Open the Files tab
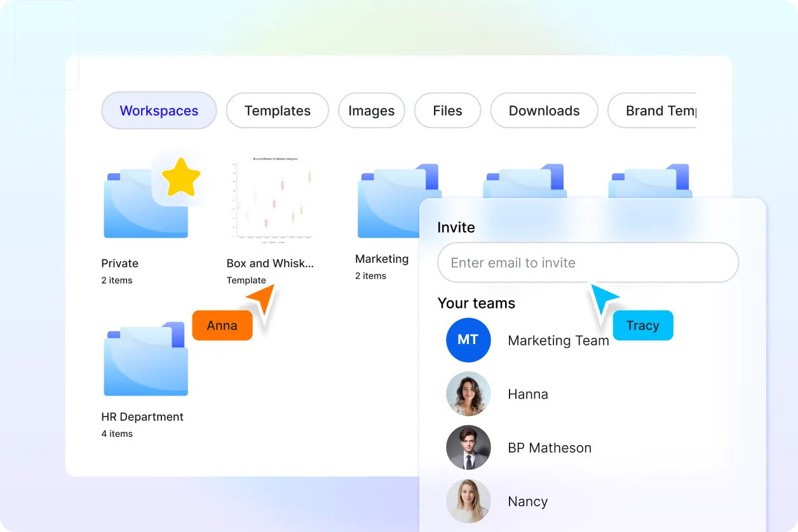This screenshot has width=798, height=532. click(x=447, y=110)
